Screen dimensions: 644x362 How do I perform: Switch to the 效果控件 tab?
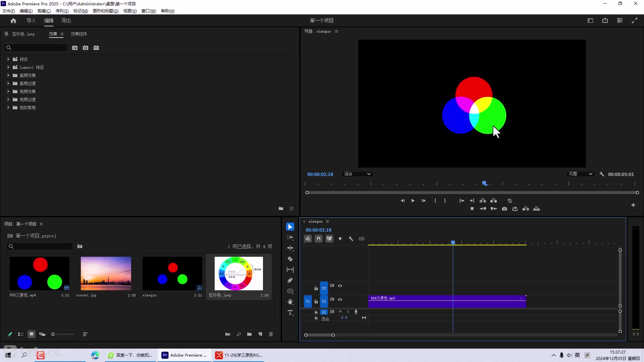pyautogui.click(x=79, y=34)
